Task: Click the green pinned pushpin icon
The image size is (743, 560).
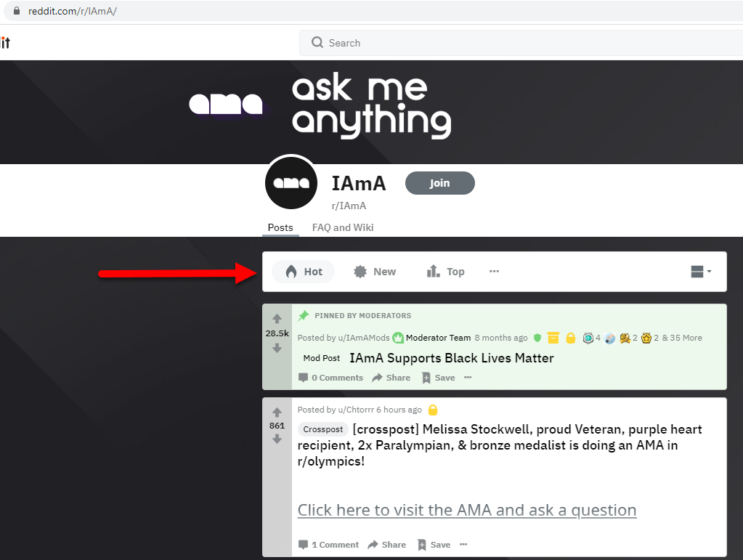Action: pyautogui.click(x=304, y=315)
